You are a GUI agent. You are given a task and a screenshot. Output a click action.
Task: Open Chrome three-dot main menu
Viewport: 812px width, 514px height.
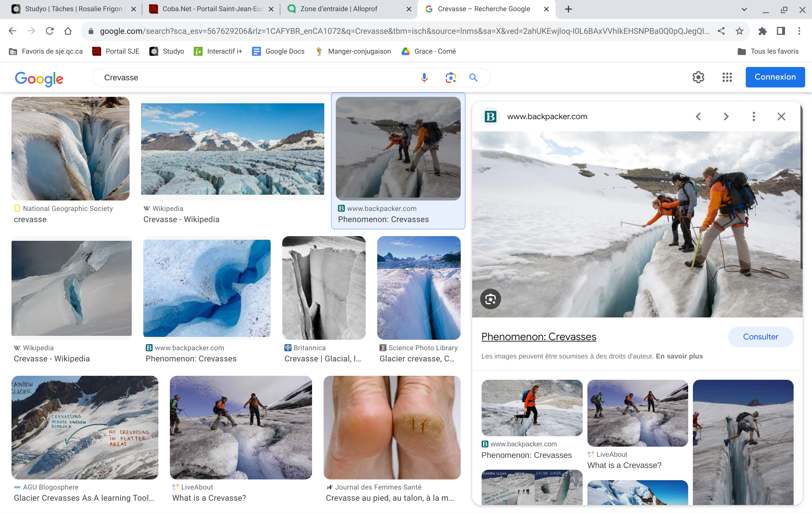point(799,31)
